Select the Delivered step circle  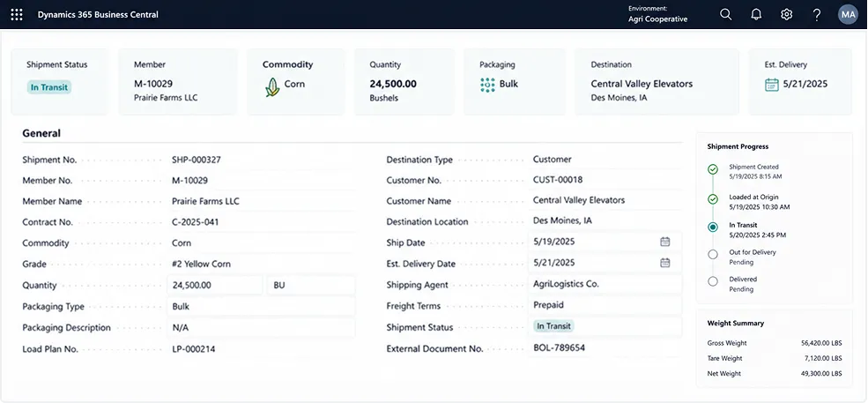pos(713,281)
